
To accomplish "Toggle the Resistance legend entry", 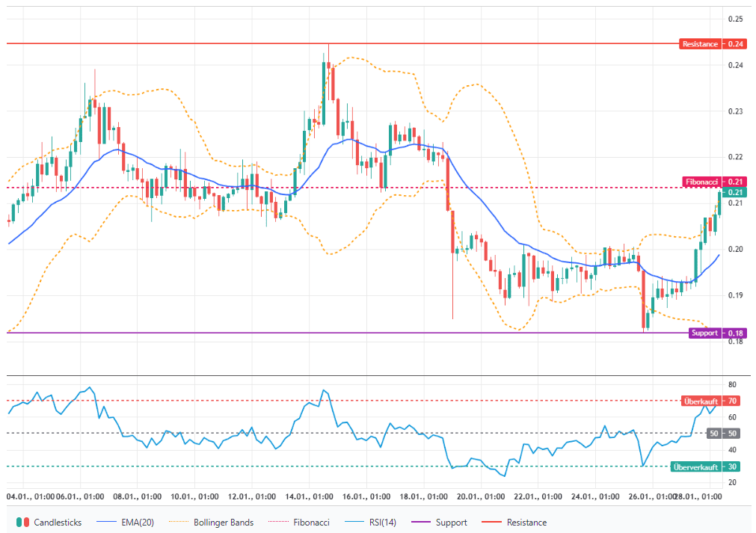I will 514,523.
